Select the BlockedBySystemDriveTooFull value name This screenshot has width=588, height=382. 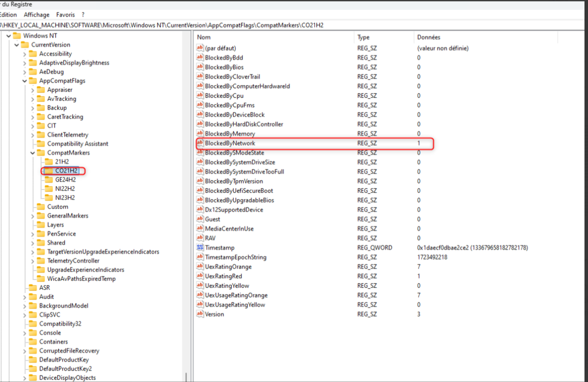[x=244, y=171]
